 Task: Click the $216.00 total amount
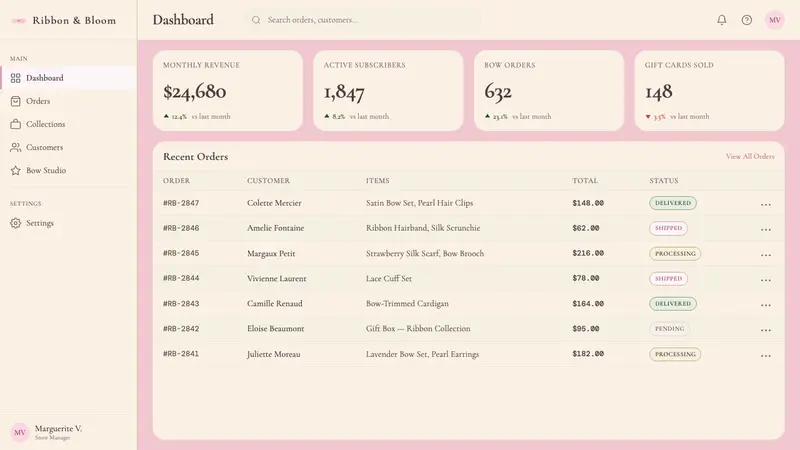(x=588, y=253)
